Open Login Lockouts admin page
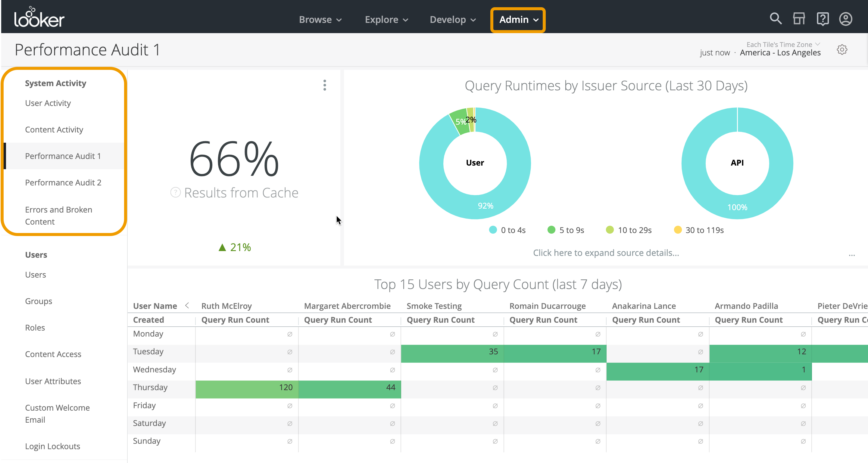Screen dimensions: 868x463 53,446
